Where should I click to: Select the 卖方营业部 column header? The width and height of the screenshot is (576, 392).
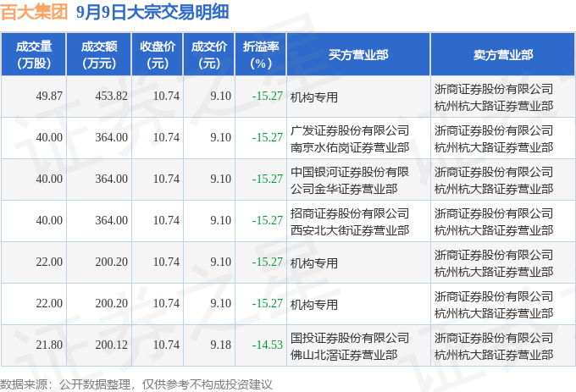503,55
